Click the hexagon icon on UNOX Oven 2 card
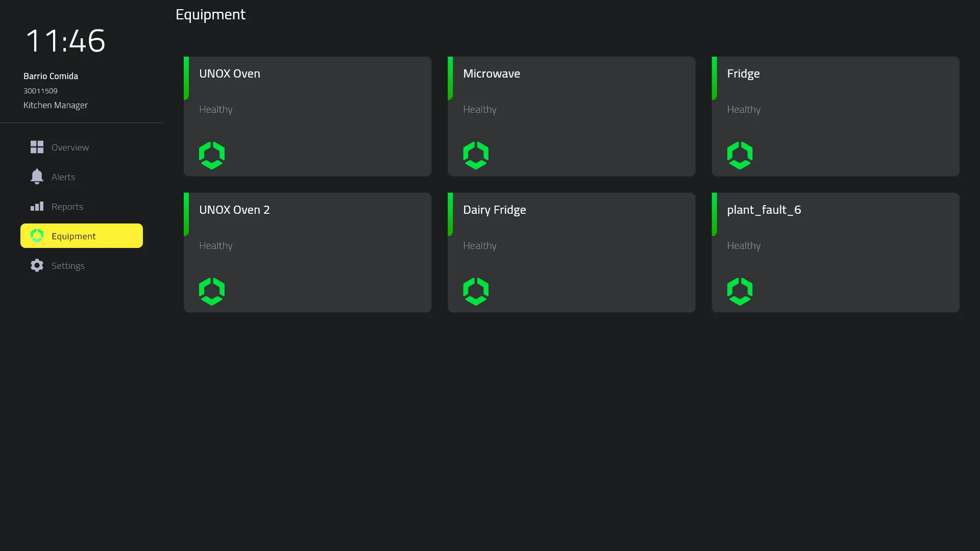Image resolution: width=980 pixels, height=551 pixels. point(211,291)
